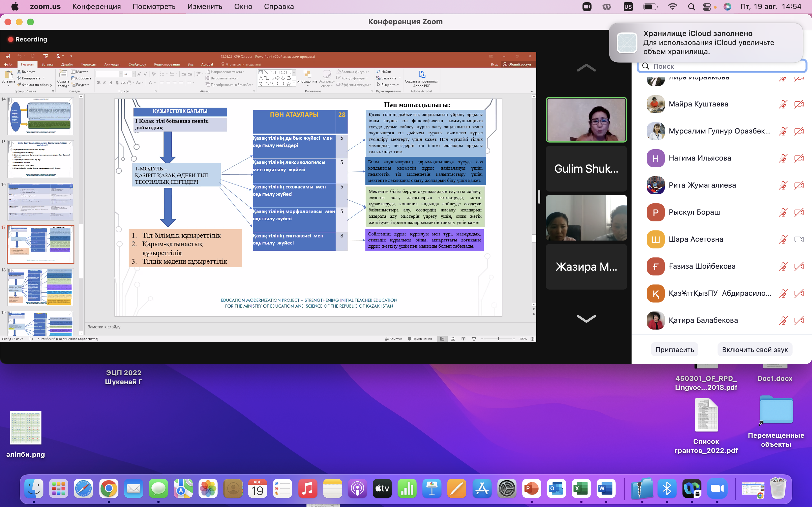Open PowerPoint from the Dock

pyautogui.click(x=531, y=489)
